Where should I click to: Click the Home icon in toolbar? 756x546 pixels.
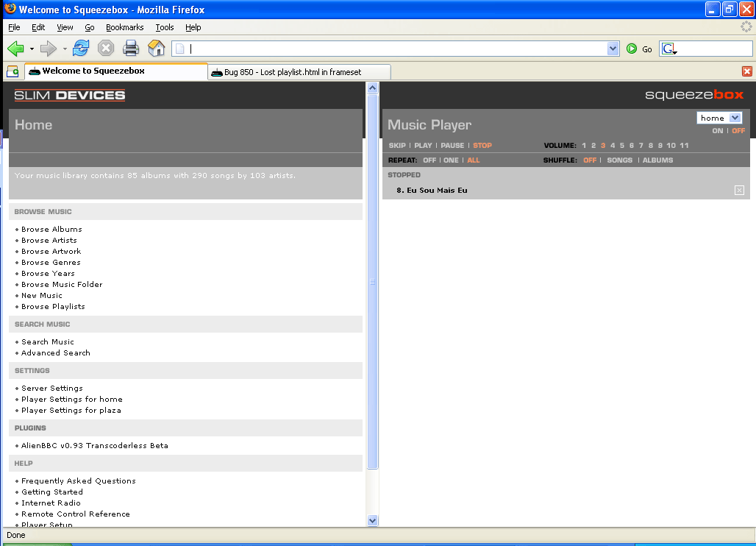156,49
